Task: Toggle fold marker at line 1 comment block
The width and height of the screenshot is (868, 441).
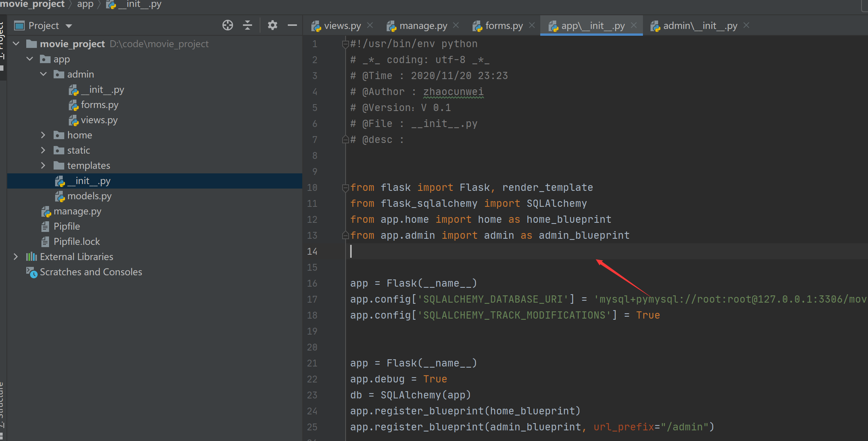Action: coord(345,44)
